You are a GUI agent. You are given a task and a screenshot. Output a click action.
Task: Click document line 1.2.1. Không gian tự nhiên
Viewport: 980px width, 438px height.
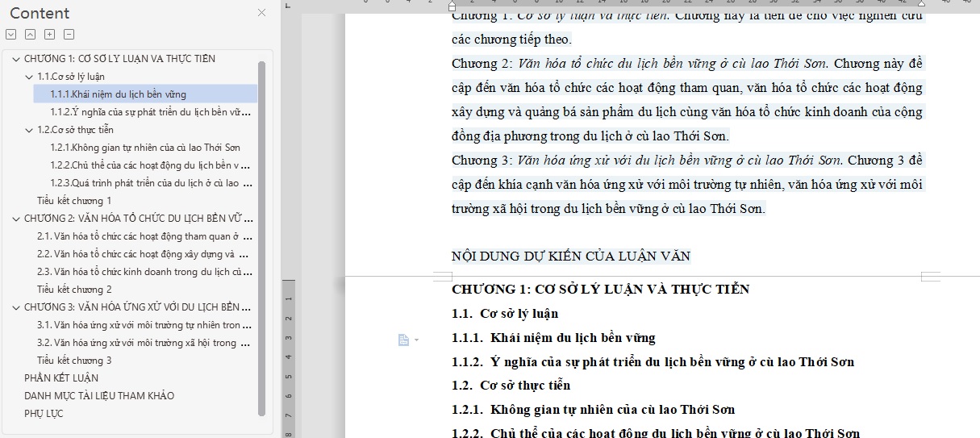pyautogui.click(x=593, y=410)
